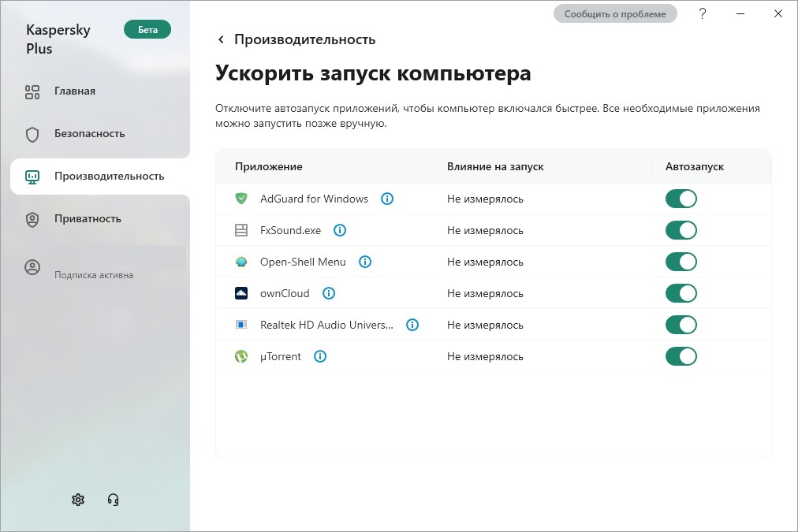Click the Автозапуск column header
Image resolution: width=798 pixels, height=532 pixels.
(695, 166)
